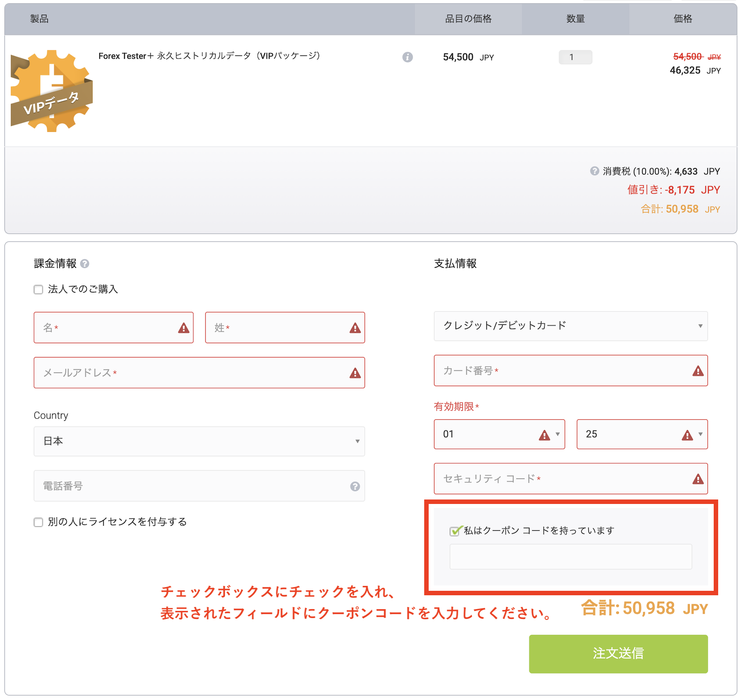Enable 別の人にライセンスを付与する checkbox
The width and height of the screenshot is (741, 700).
pos(38,522)
